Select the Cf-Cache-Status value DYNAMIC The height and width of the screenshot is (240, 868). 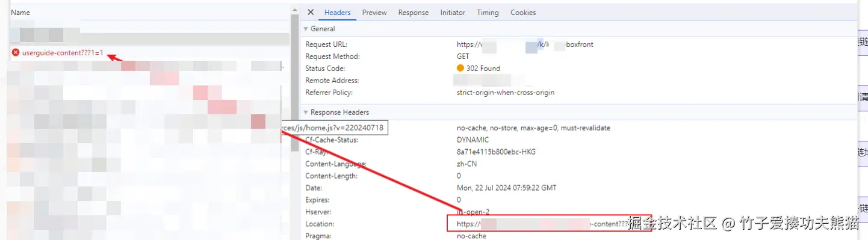[473, 140]
